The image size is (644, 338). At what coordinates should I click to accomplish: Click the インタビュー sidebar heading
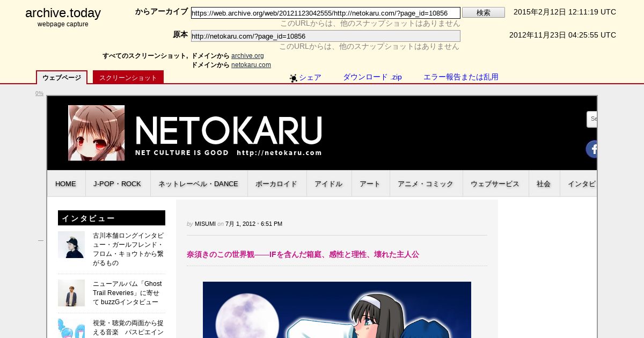[112, 218]
